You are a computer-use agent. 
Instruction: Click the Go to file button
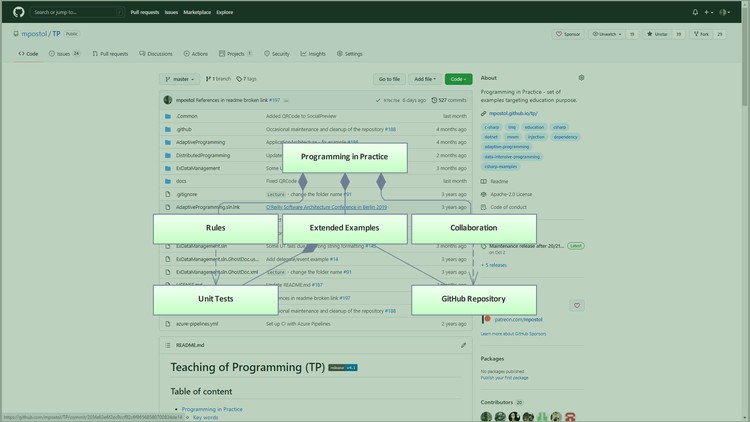click(389, 79)
